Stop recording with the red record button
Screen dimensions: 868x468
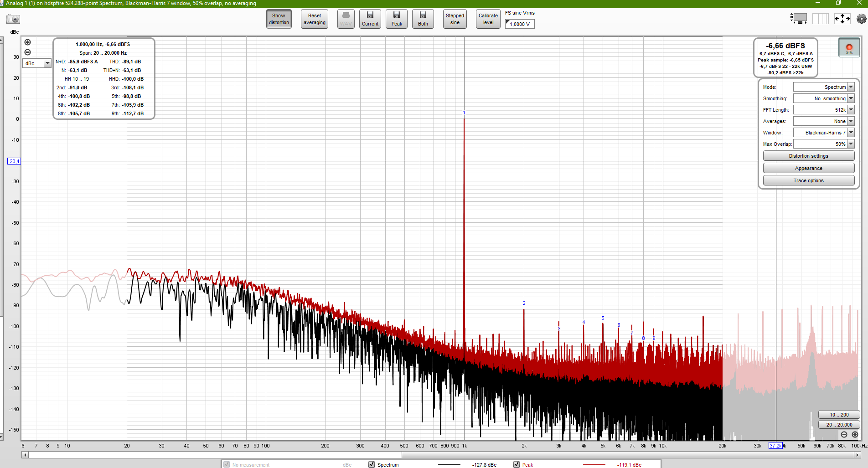849,47
